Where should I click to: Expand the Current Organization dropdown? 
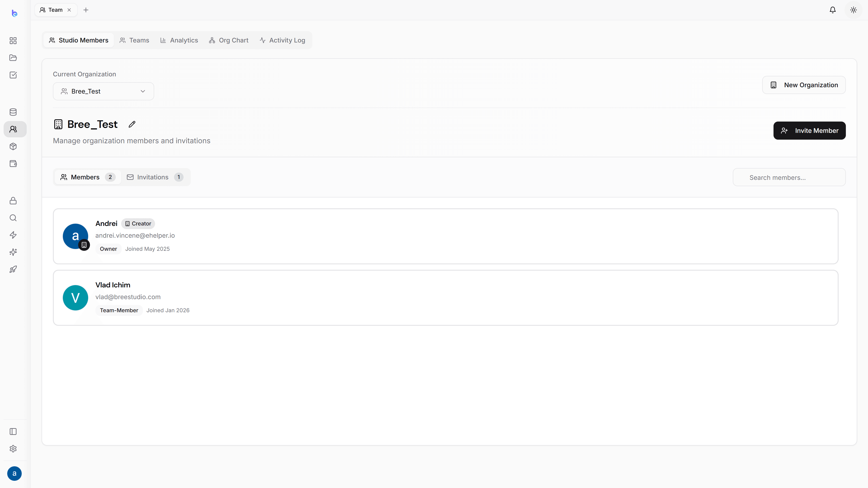[104, 91]
